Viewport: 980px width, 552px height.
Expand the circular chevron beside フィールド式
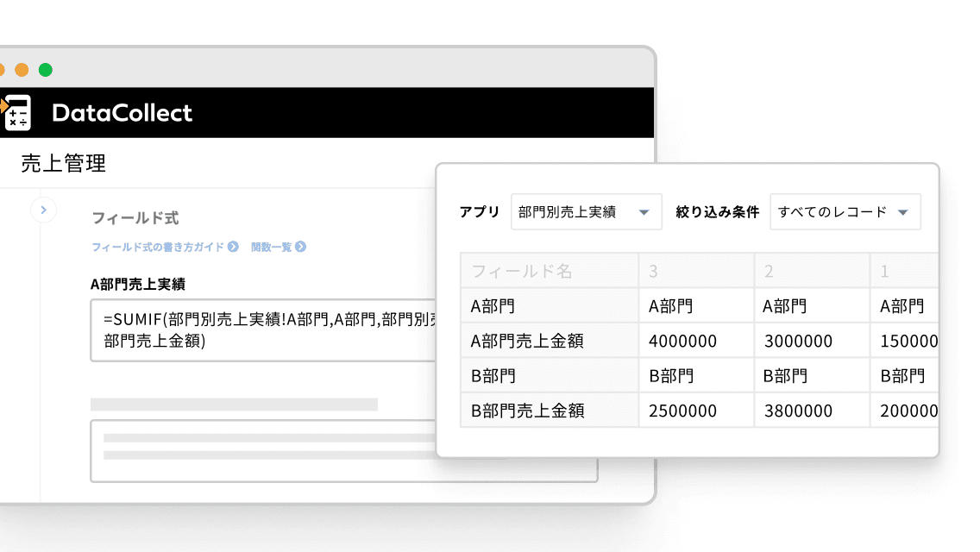click(x=43, y=210)
